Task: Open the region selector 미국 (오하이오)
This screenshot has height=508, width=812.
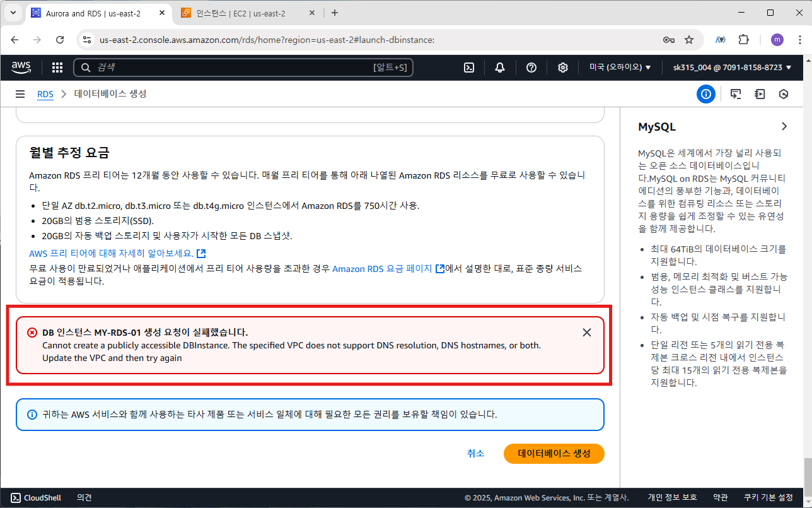Action: tap(620, 68)
